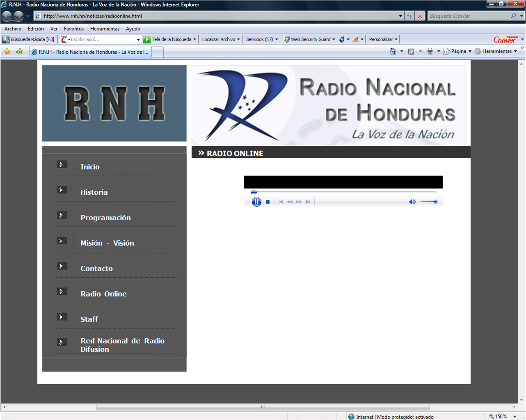Click the Refresh page icon

pos(409,16)
